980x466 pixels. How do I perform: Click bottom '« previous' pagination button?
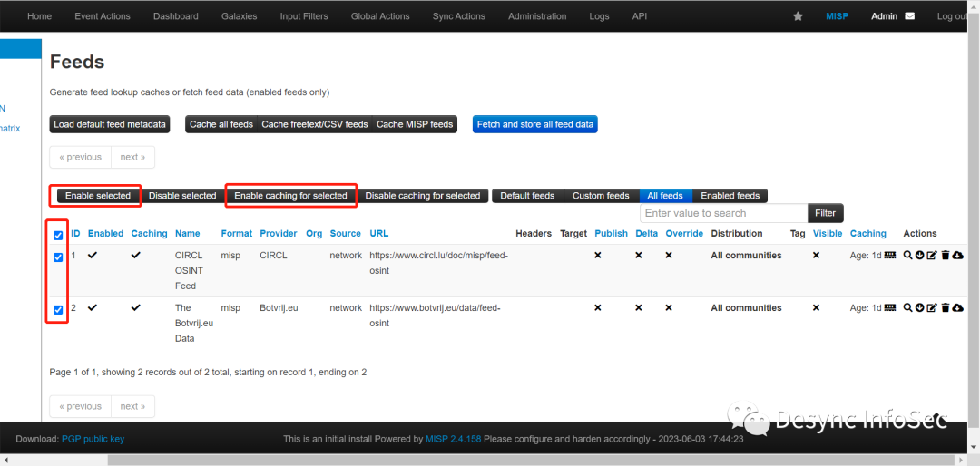click(x=80, y=406)
